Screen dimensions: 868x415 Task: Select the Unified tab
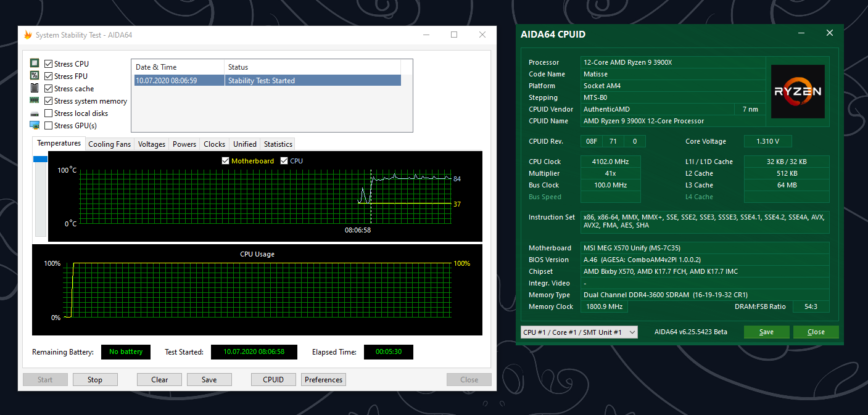coord(245,144)
